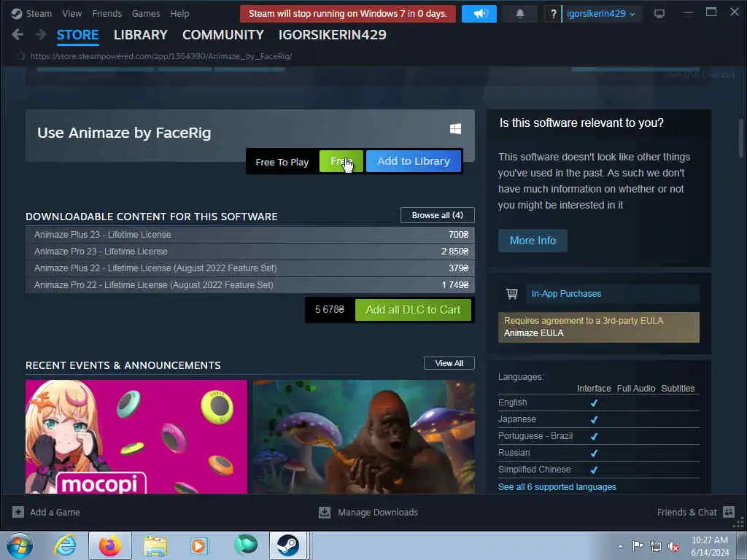Click Manage Downloads text
The width and height of the screenshot is (747, 560).
pyautogui.click(x=378, y=513)
